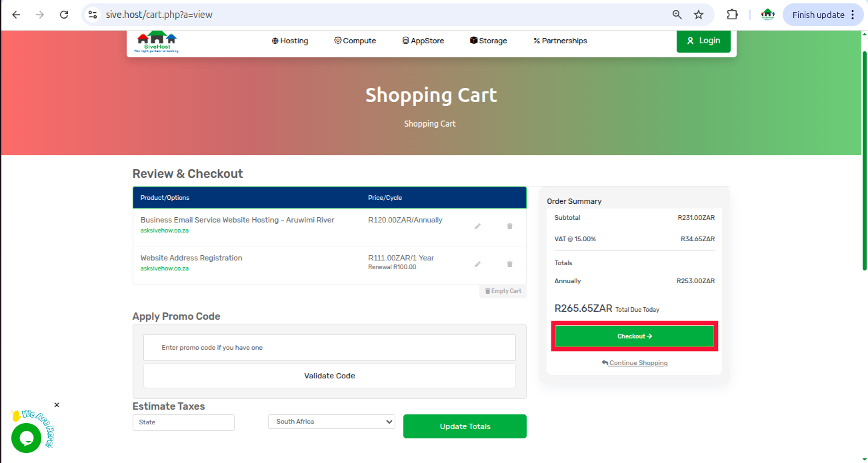Image resolution: width=868 pixels, height=463 pixels.
Task: Expand the South Africa country dropdown
Action: pyautogui.click(x=331, y=422)
